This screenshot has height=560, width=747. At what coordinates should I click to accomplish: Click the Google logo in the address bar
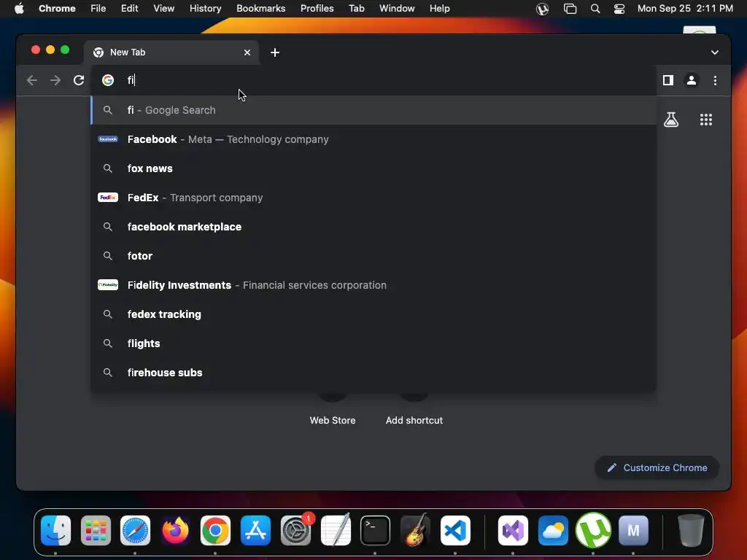(x=108, y=80)
